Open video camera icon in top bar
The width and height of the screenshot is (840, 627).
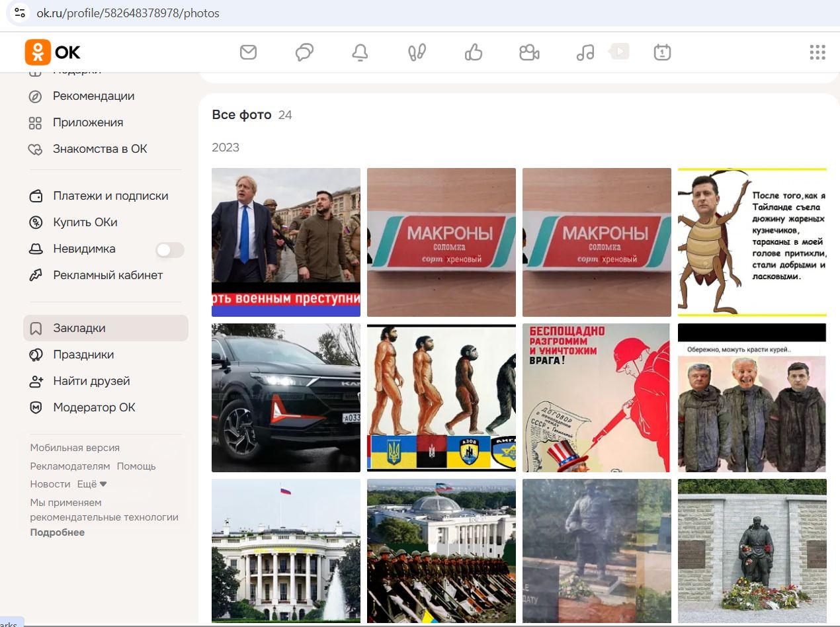529,52
